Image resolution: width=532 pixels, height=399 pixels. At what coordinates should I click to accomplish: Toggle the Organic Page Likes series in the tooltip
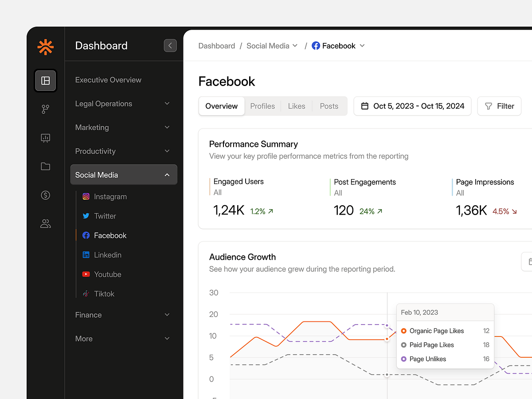click(x=436, y=331)
